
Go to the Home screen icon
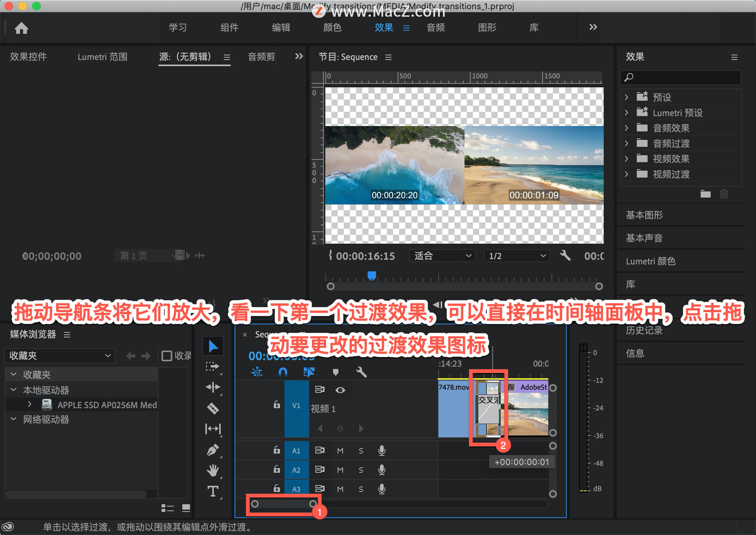[22, 28]
